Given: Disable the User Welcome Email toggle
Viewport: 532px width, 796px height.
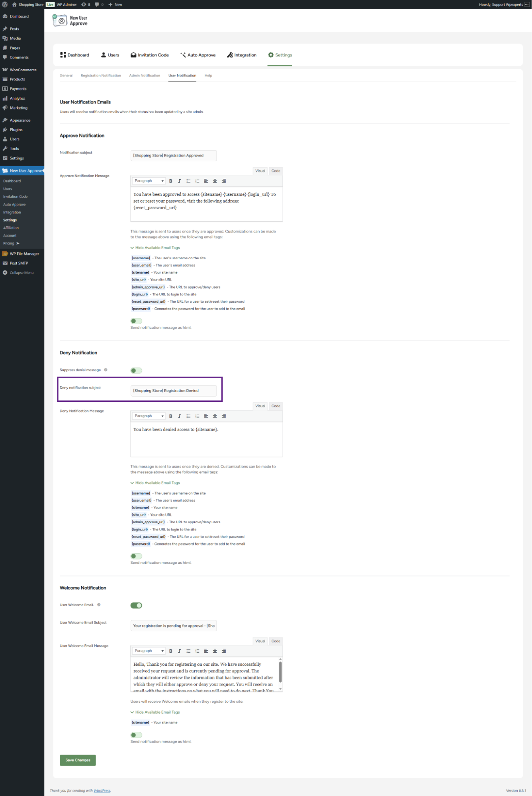Looking at the screenshot, I should [x=136, y=605].
